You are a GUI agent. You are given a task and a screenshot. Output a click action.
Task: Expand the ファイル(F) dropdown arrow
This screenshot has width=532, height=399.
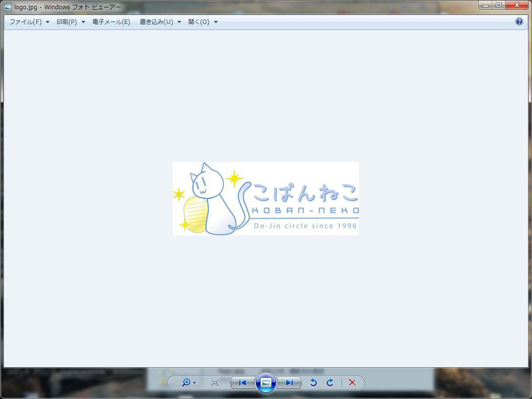coord(47,22)
